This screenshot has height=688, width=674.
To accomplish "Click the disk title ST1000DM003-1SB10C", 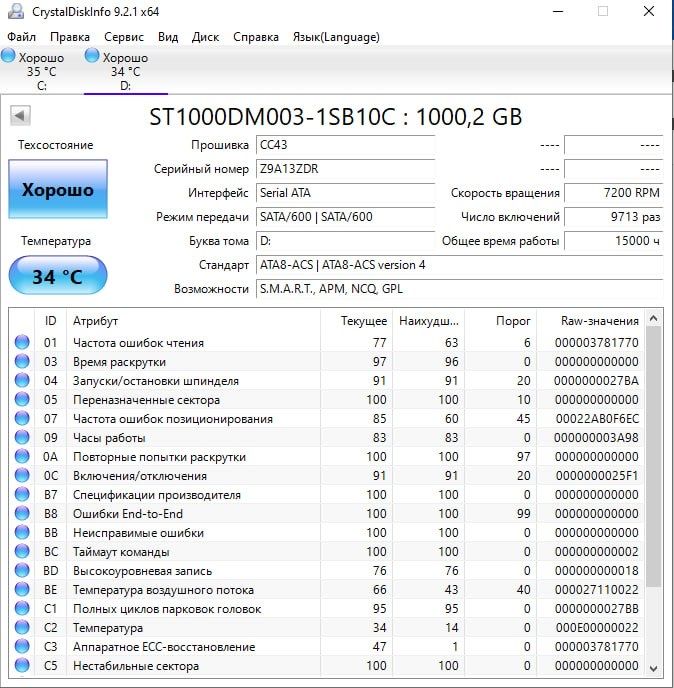I will (x=336, y=117).
